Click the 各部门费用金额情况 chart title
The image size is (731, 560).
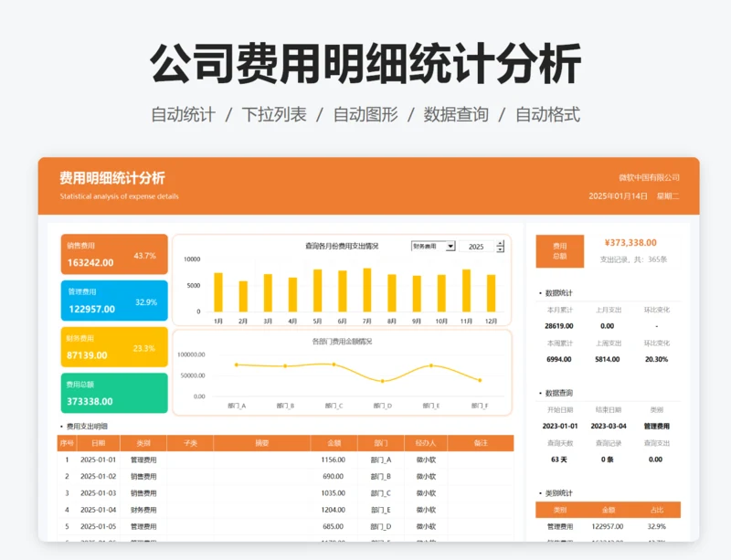coord(342,342)
